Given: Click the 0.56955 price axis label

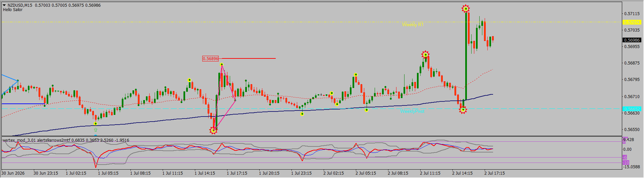Looking at the screenshot, I should click(x=632, y=47).
